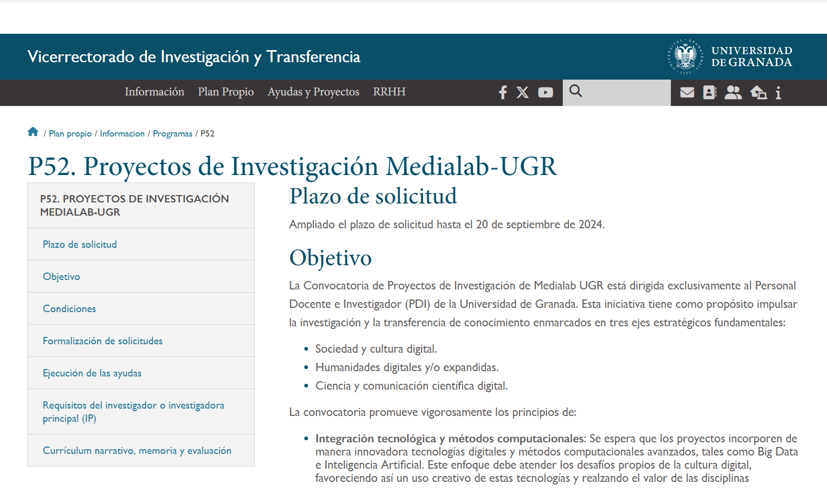This screenshot has width=827, height=504.
Task: Select the sidebar header P52. Proyectos de Investigación Medialab-UGR
Action: tap(141, 206)
